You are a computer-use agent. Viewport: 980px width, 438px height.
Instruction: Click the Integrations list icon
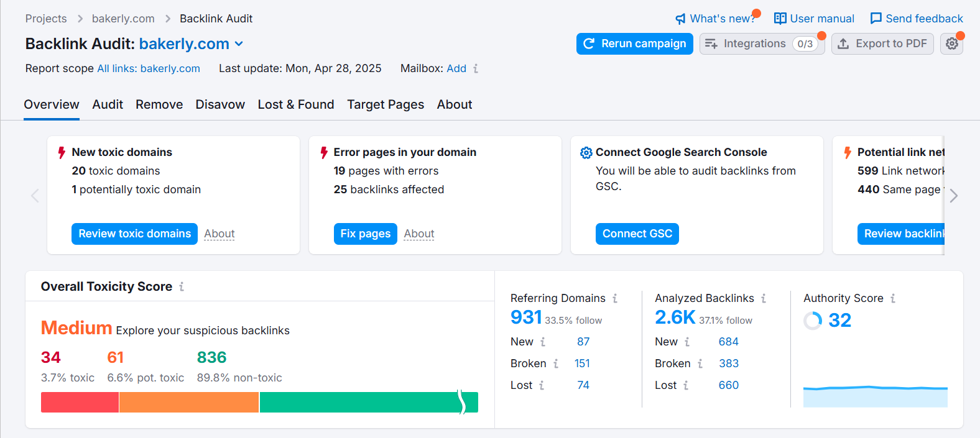(711, 43)
